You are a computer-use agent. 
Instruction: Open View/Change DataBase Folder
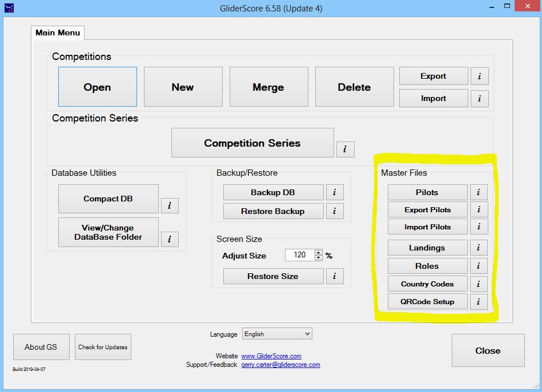coord(108,232)
